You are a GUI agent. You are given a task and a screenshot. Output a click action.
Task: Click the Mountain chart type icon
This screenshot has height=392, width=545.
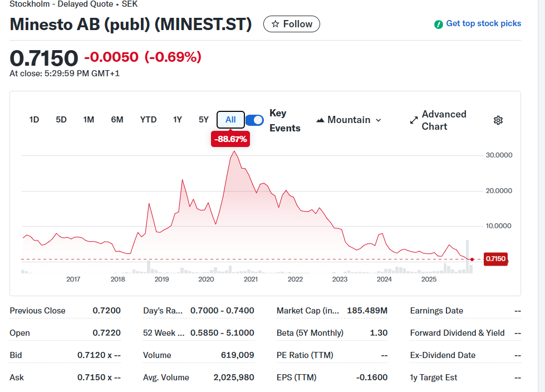[x=320, y=120]
